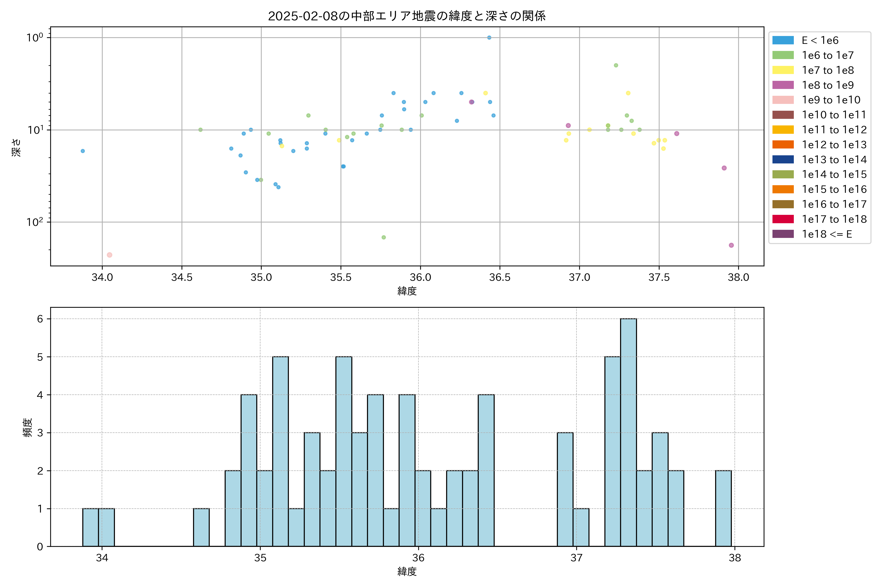Click the pink scatter point near latitude 34.0
This screenshot has height=588, width=882.
click(x=110, y=255)
